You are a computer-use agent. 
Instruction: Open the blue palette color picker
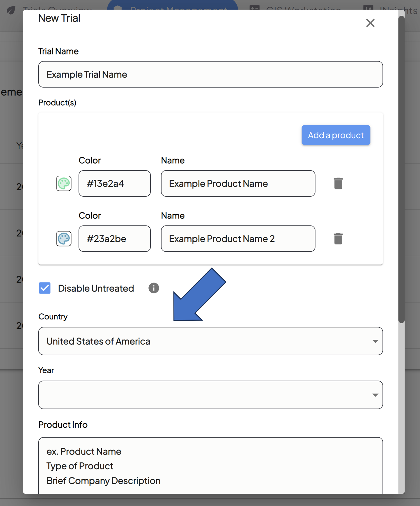point(64,239)
